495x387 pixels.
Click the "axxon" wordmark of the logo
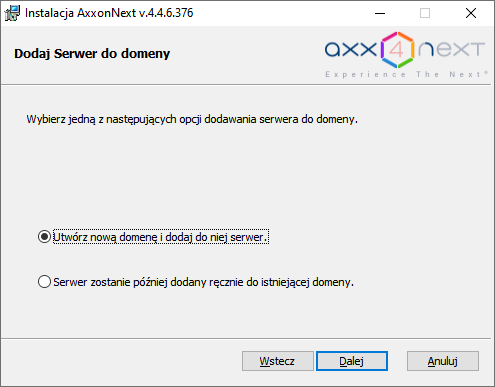(350, 49)
